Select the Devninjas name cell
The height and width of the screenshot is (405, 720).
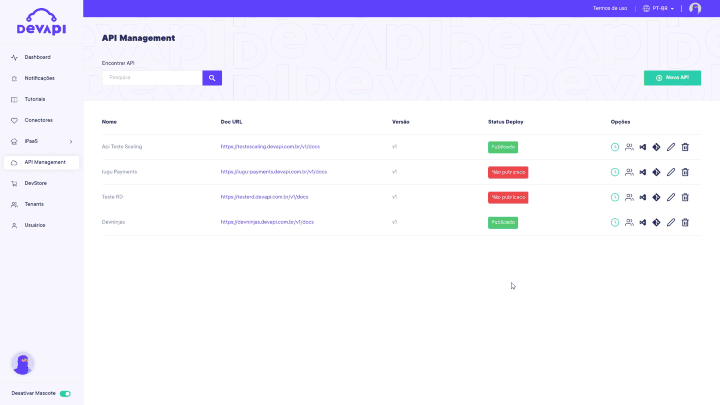tap(113, 222)
